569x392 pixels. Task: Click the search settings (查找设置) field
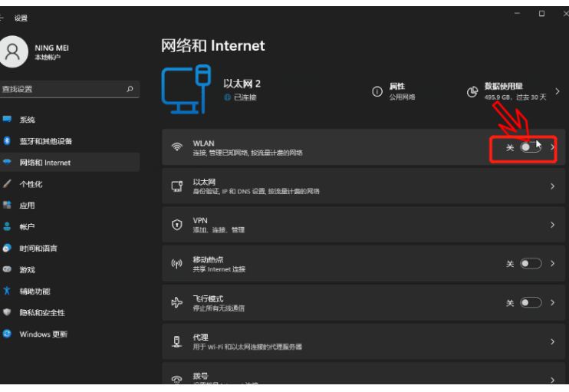[61, 89]
